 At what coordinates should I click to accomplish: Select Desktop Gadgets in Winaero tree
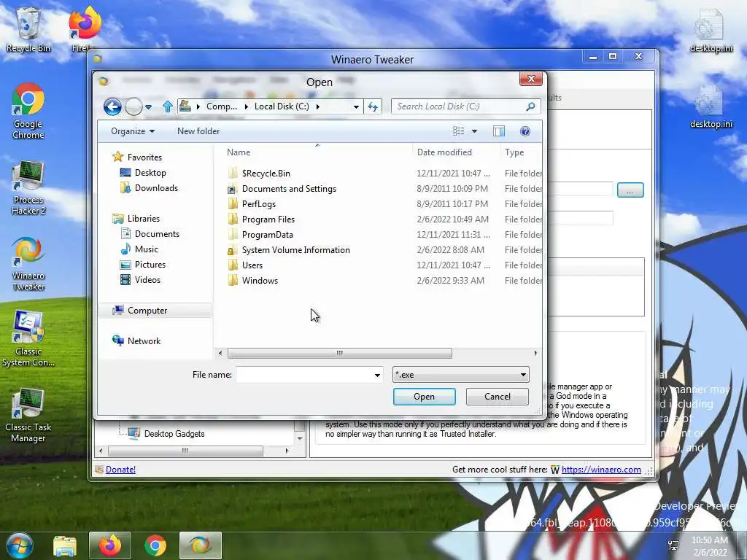pos(167,434)
